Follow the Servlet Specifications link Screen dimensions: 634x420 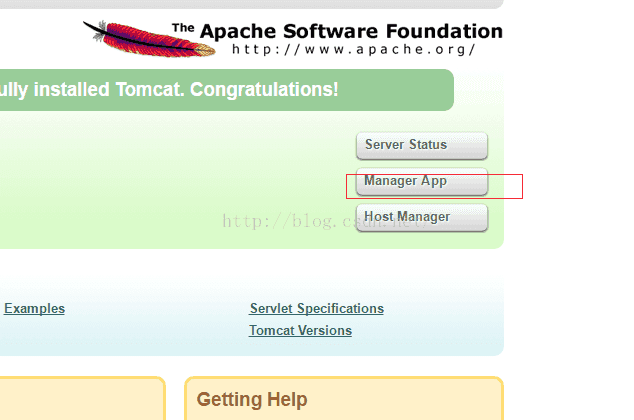pos(317,308)
